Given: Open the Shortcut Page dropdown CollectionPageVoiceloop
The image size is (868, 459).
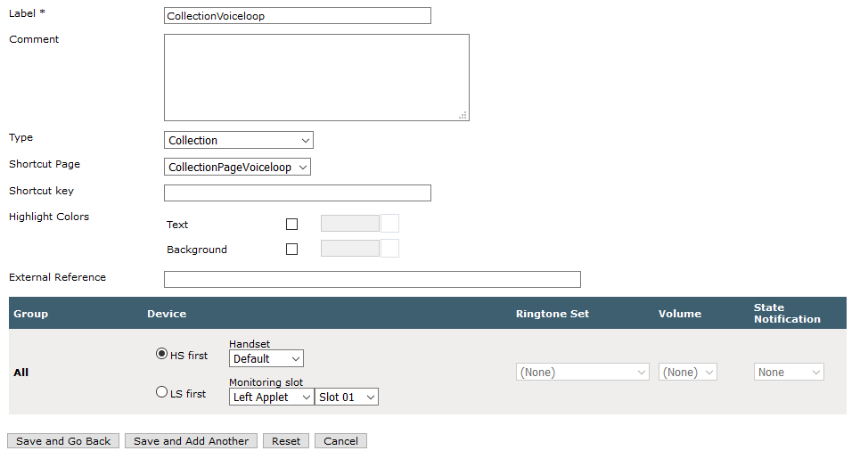Looking at the screenshot, I should (237, 167).
